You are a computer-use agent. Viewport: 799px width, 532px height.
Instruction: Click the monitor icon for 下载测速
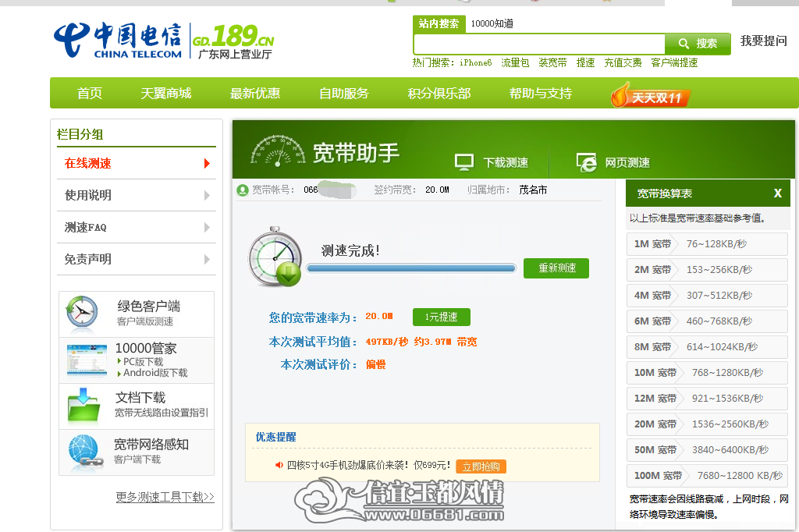pyautogui.click(x=464, y=162)
